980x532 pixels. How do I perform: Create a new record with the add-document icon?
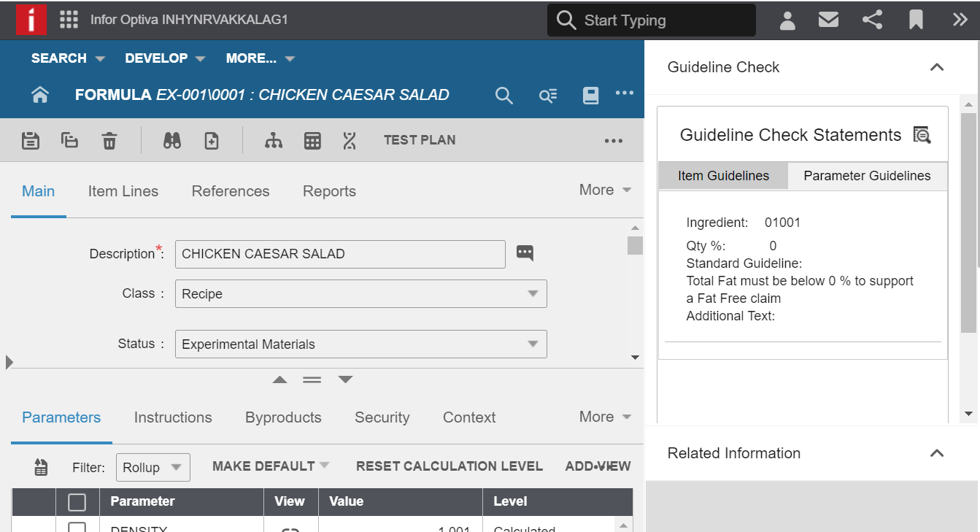[x=211, y=140]
